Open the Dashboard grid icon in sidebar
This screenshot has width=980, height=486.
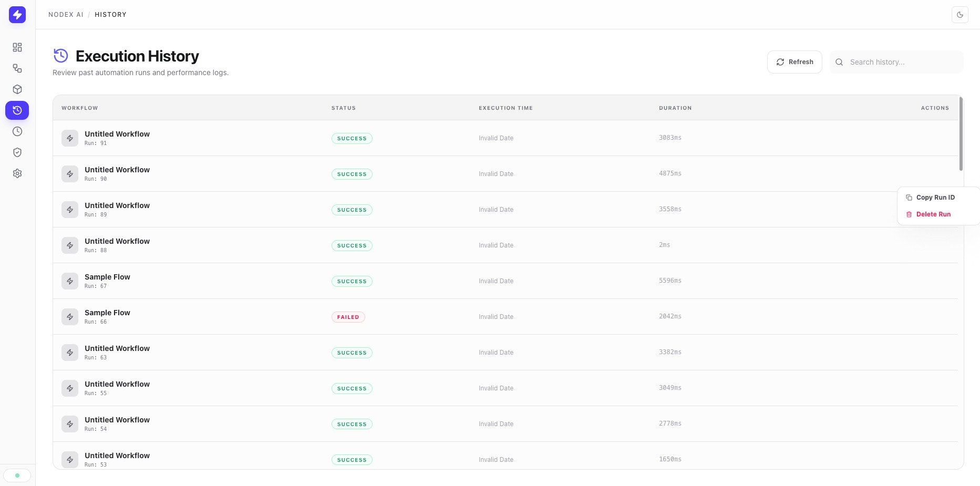17,47
